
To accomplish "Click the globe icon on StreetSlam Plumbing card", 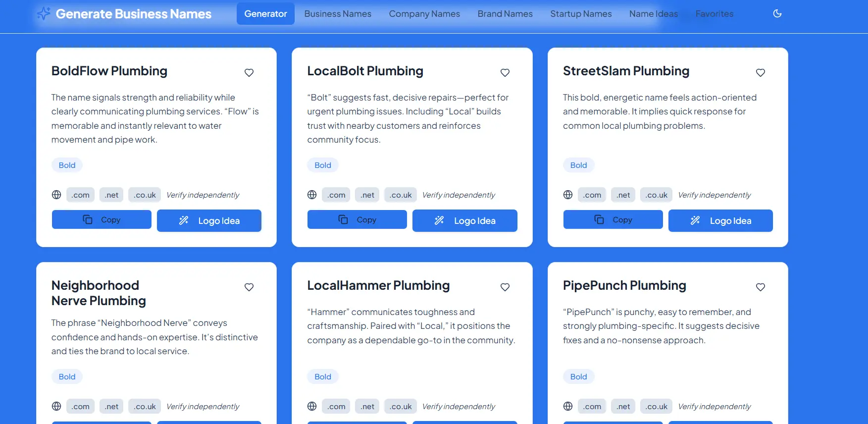I will (x=568, y=195).
